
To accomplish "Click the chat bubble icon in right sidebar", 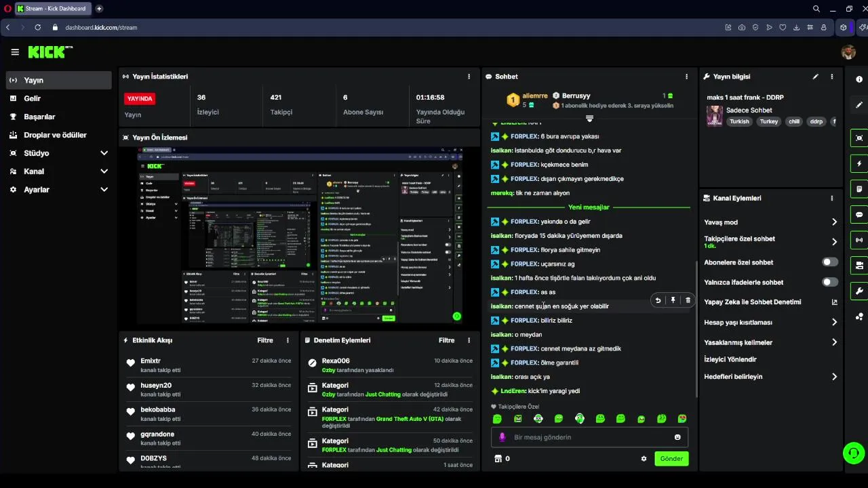I will point(859,215).
